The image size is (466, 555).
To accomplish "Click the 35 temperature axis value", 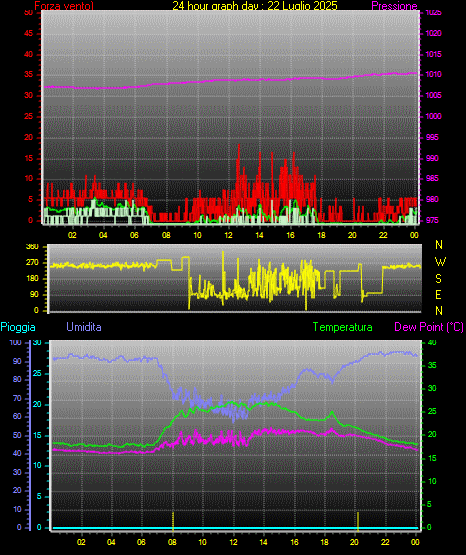I will pos(432,365).
